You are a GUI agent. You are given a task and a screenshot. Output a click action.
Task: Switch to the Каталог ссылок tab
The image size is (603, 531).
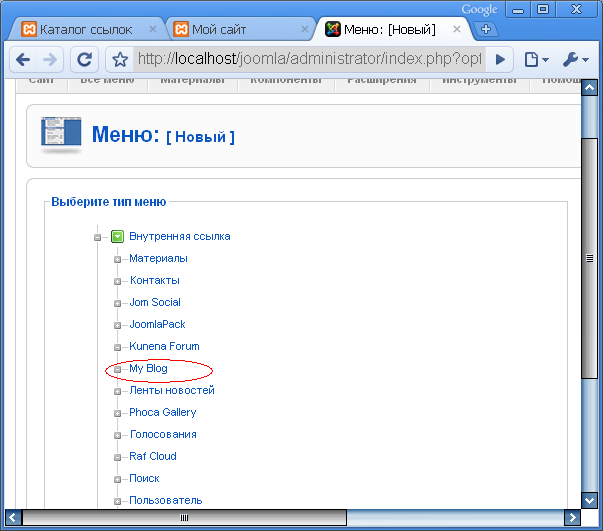click(85, 29)
